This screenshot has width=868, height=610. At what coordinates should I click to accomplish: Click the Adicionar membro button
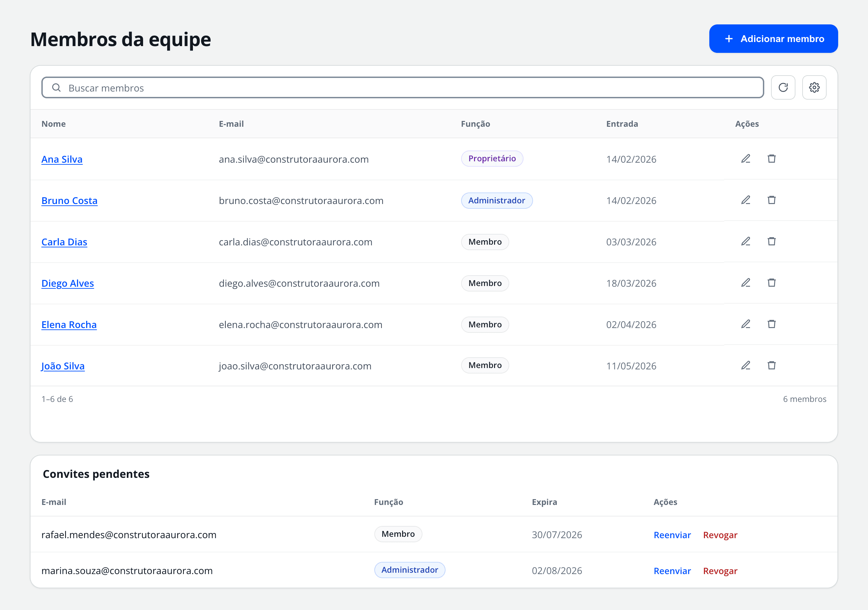coord(773,39)
